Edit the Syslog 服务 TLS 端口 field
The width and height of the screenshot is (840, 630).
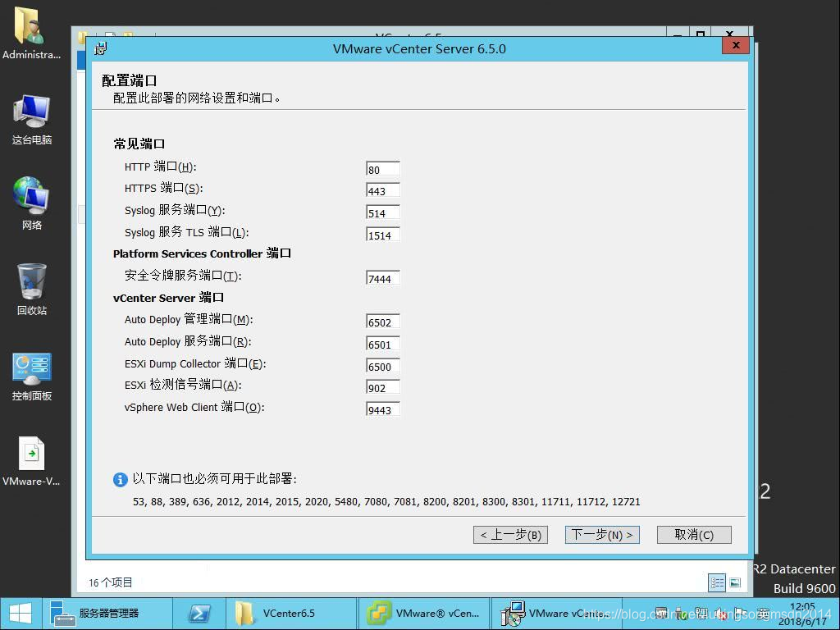tap(383, 234)
